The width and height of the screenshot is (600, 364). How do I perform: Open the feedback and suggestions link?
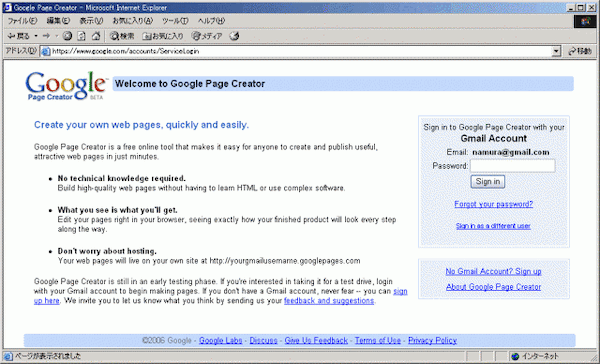pos(329,301)
